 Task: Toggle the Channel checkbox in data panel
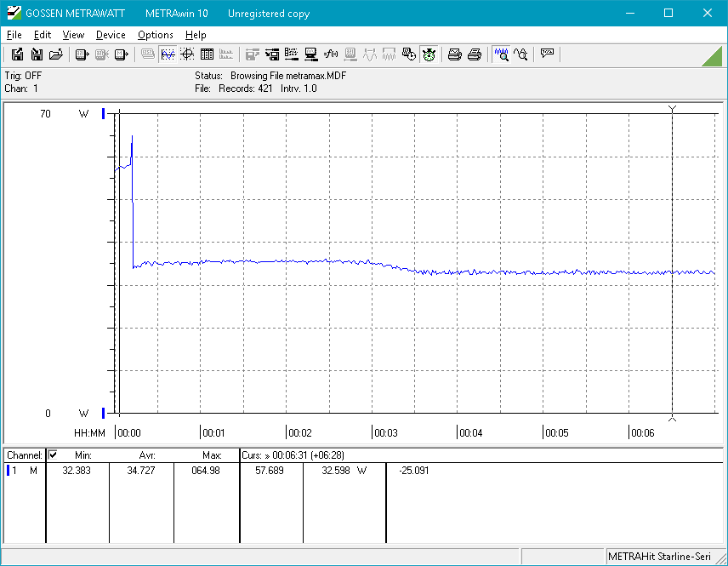click(x=53, y=455)
